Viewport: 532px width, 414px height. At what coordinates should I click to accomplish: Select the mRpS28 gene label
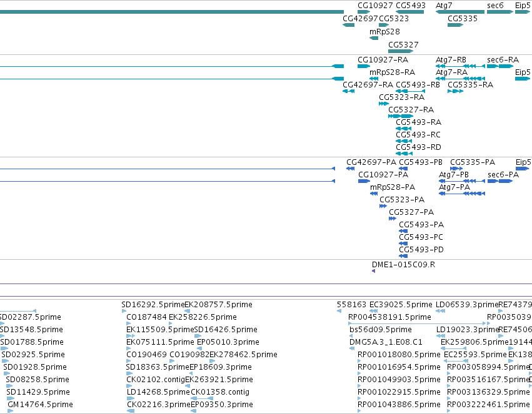tap(384, 32)
